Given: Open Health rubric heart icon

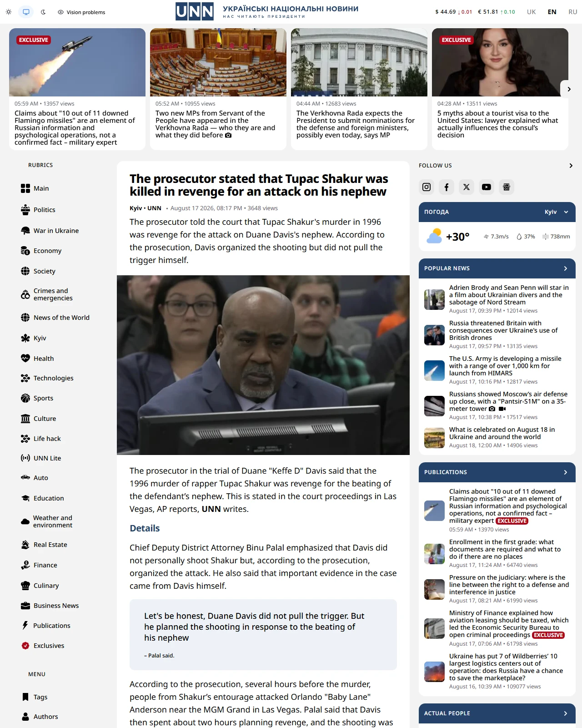Looking at the screenshot, I should [x=25, y=359].
